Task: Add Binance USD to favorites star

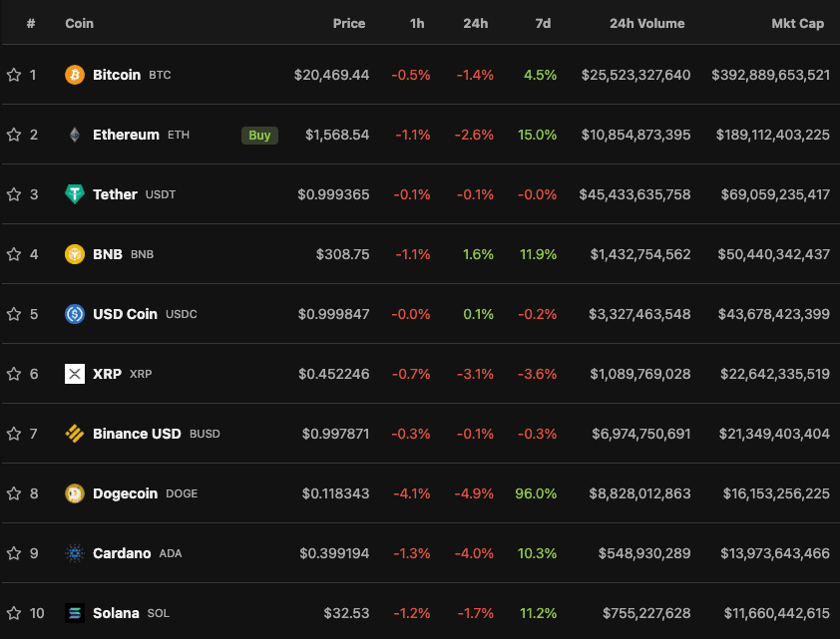Action: point(14,434)
